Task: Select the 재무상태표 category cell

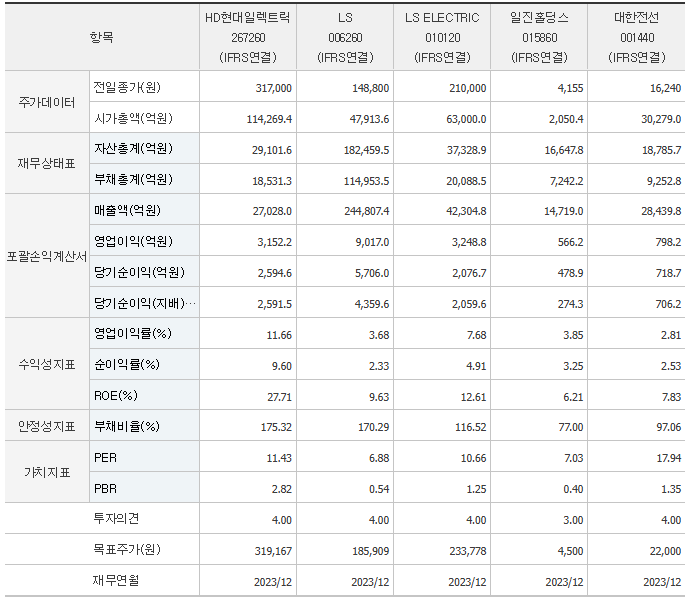Action: [47, 163]
